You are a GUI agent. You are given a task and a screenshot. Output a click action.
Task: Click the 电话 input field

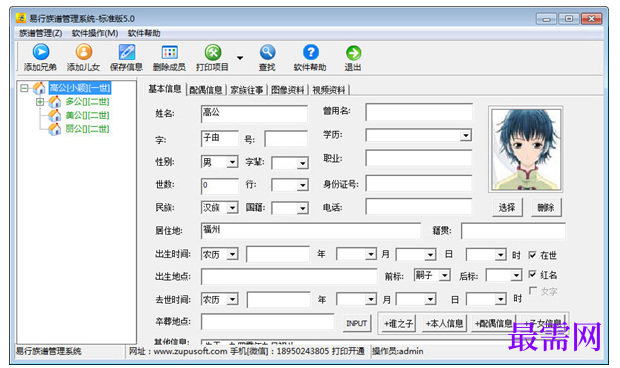point(419,207)
